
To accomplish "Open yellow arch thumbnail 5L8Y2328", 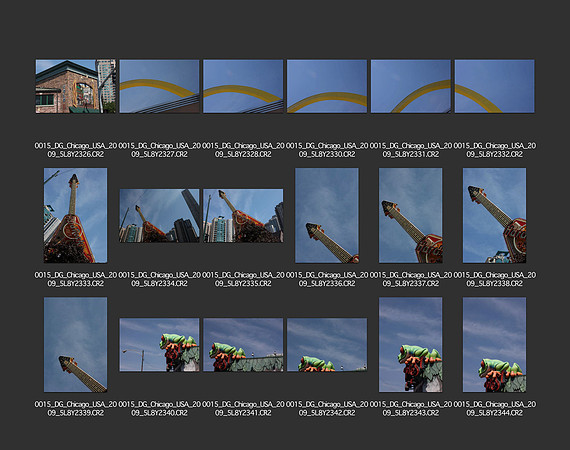I will 243,87.
